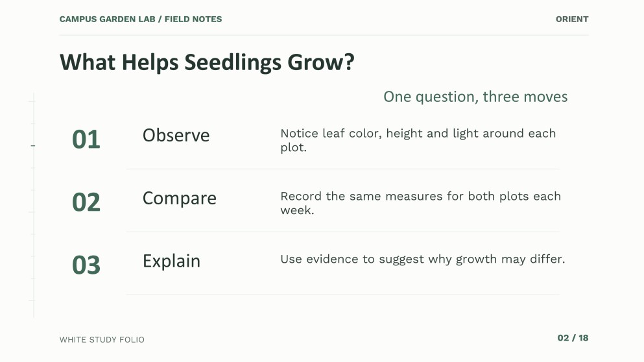This screenshot has height=362, width=644.
Task: Click the dark tick marker on left ruler
Action: click(x=33, y=145)
